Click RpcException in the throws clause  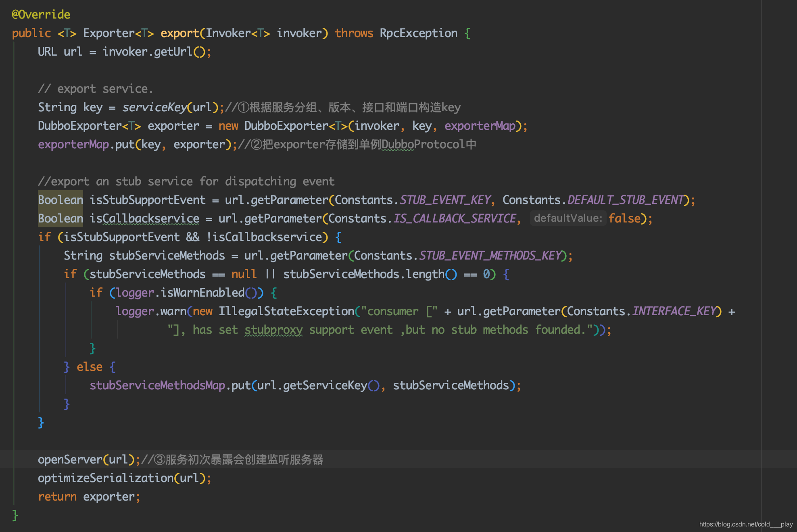point(419,33)
